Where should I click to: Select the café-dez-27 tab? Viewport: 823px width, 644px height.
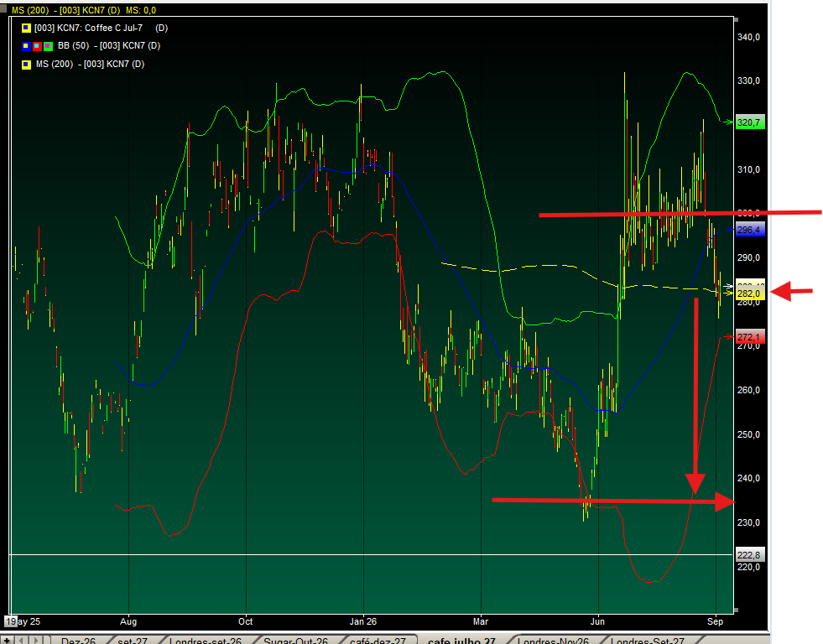tap(378, 641)
